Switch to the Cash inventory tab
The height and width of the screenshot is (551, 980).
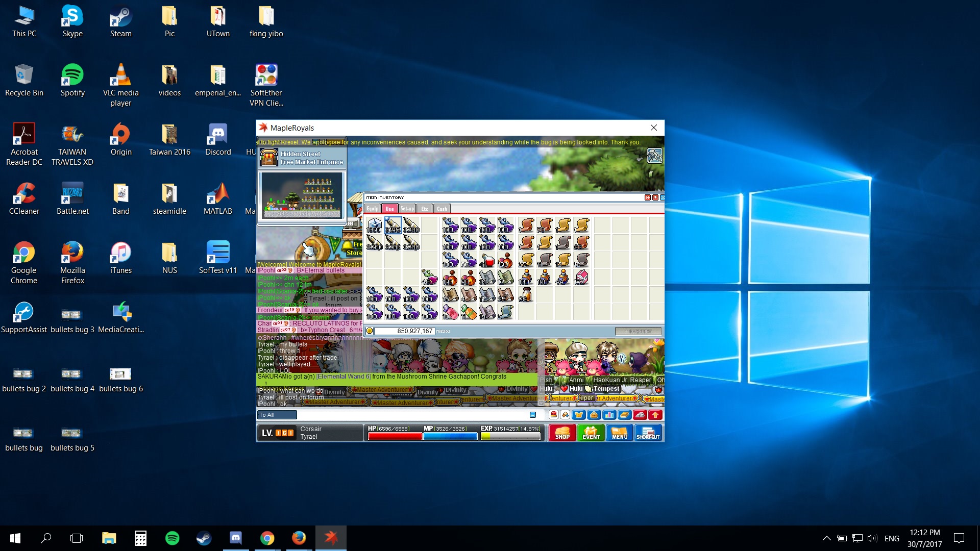pyautogui.click(x=442, y=209)
